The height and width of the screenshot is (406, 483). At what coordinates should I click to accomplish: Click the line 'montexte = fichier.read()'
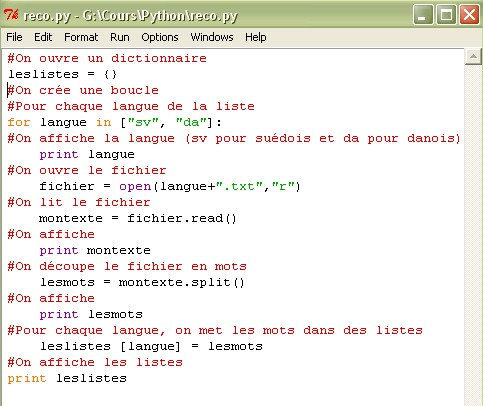(x=138, y=218)
